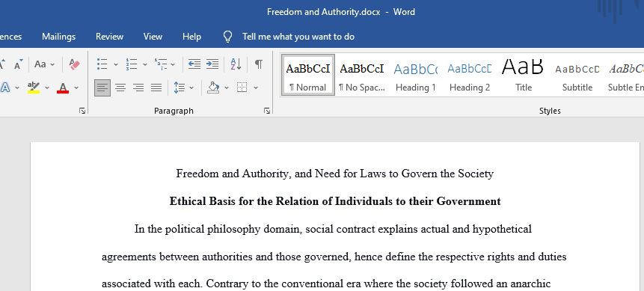This screenshot has height=291, width=644.
Task: Open the bullet library dropdown arrow
Action: tap(115, 64)
